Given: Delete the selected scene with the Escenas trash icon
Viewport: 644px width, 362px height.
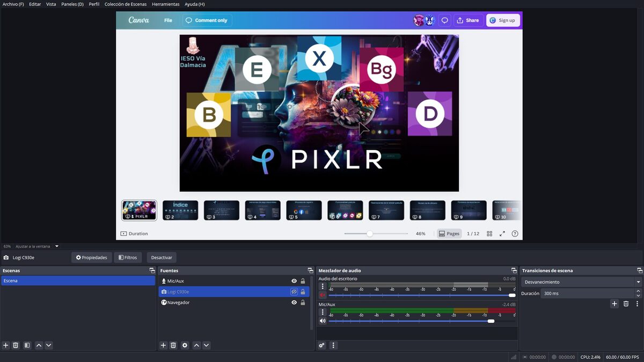Looking at the screenshot, I should [x=16, y=345].
